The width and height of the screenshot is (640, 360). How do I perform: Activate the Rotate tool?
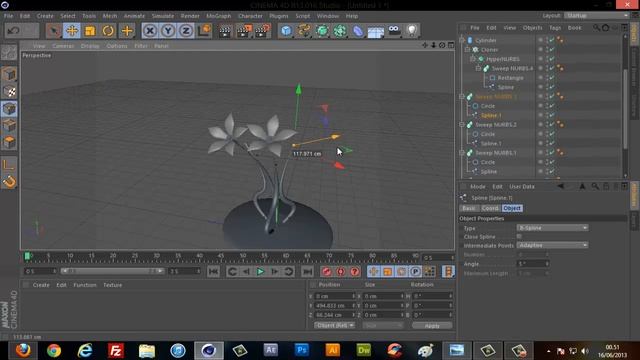point(108,31)
